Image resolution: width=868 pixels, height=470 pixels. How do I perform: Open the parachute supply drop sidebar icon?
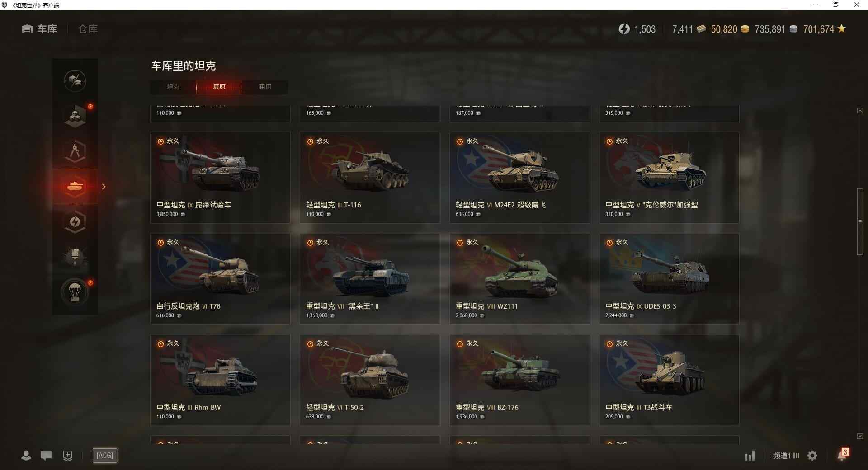pyautogui.click(x=75, y=292)
